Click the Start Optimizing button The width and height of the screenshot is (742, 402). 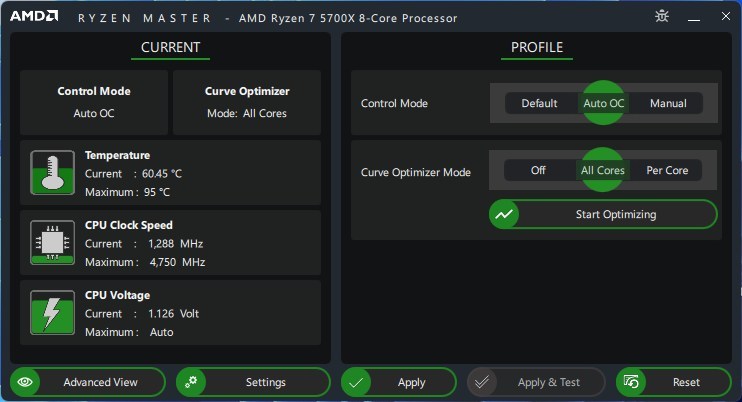pyautogui.click(x=603, y=214)
